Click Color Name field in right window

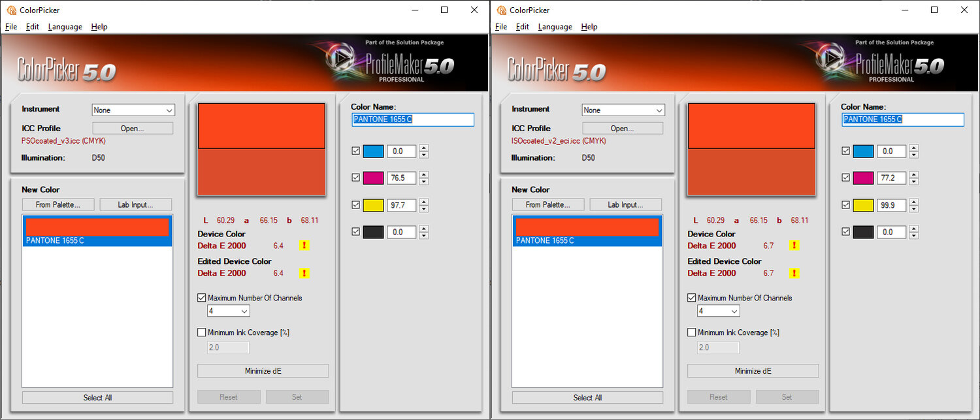tap(903, 120)
